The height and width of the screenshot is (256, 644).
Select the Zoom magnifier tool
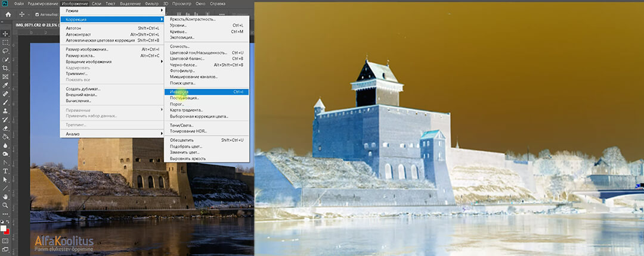5,205
